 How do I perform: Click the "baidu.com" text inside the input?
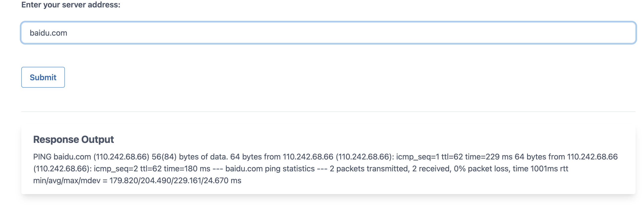pos(49,33)
